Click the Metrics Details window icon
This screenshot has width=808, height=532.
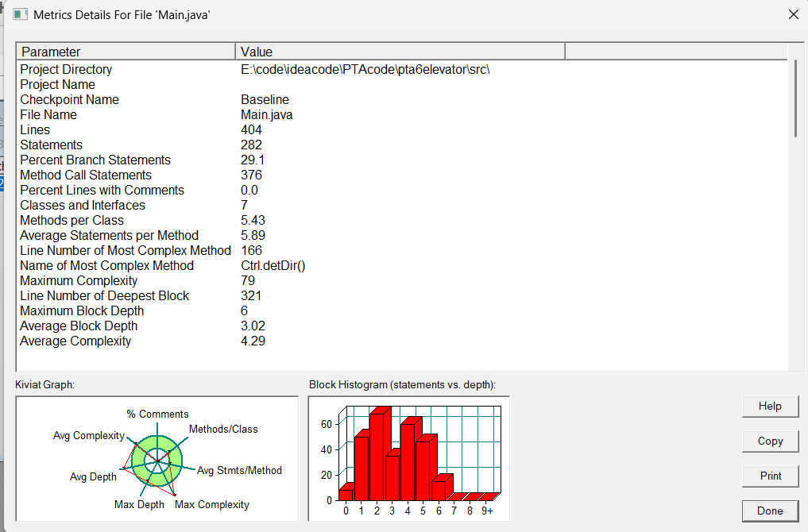point(20,14)
